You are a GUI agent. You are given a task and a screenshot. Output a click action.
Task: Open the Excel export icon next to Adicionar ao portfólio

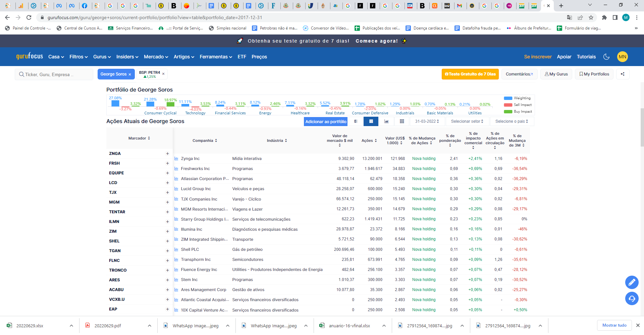pyautogui.click(x=356, y=121)
